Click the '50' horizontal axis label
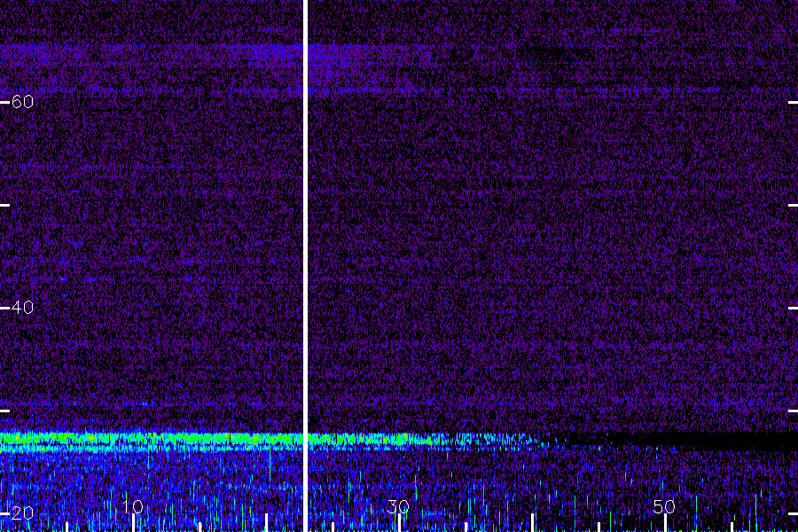 click(x=665, y=506)
